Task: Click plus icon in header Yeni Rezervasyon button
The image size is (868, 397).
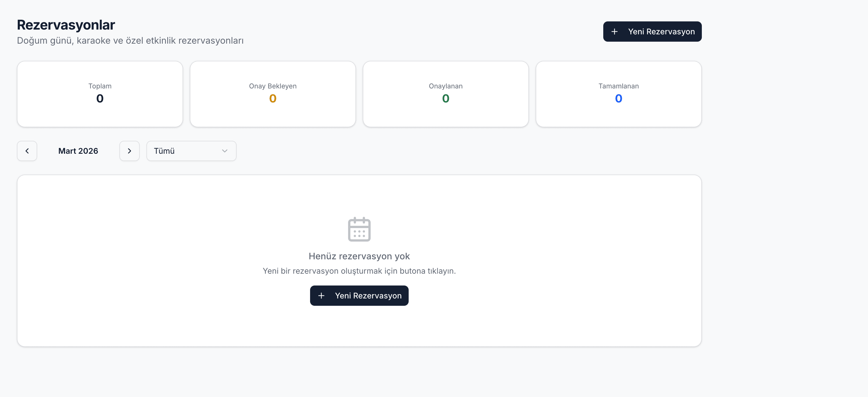Action: click(614, 32)
